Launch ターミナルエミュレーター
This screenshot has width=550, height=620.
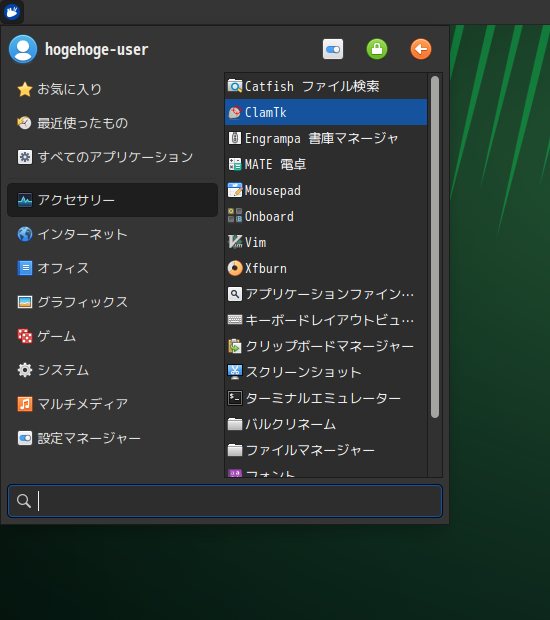point(326,398)
